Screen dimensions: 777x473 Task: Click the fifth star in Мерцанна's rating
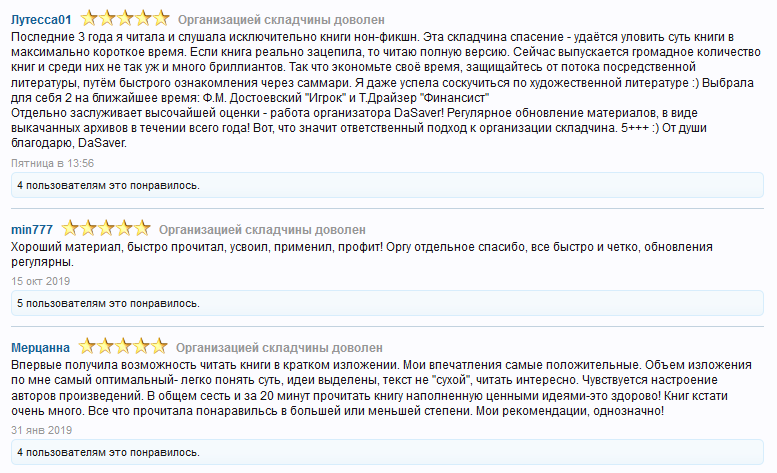(159, 347)
